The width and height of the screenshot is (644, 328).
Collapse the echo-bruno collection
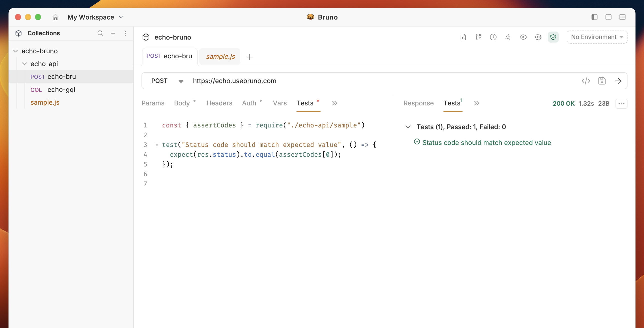coord(16,51)
